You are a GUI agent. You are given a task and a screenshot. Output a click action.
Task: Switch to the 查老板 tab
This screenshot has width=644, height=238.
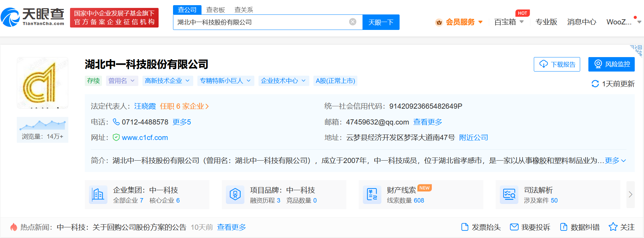(216, 10)
